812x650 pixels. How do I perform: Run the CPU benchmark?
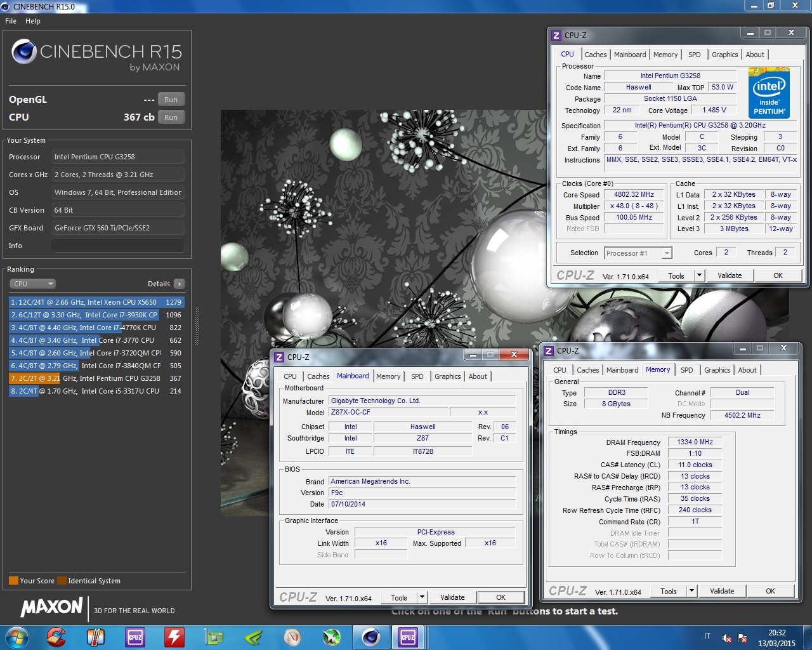click(171, 117)
